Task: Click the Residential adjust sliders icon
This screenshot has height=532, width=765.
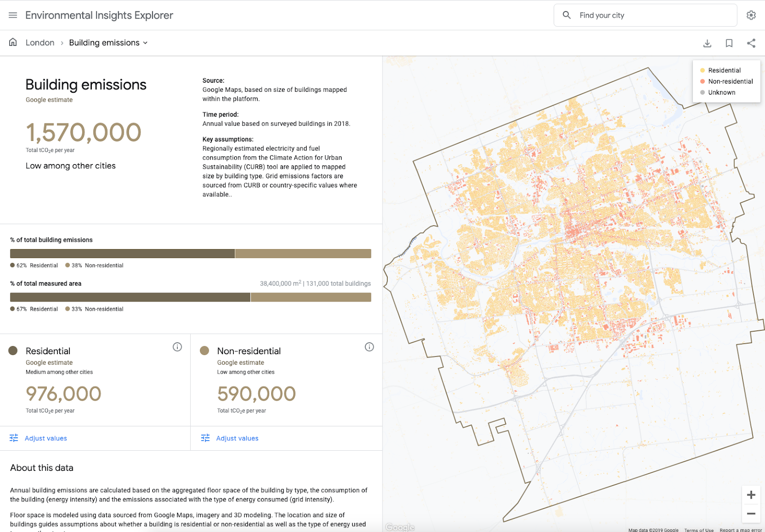Action: 14,438
